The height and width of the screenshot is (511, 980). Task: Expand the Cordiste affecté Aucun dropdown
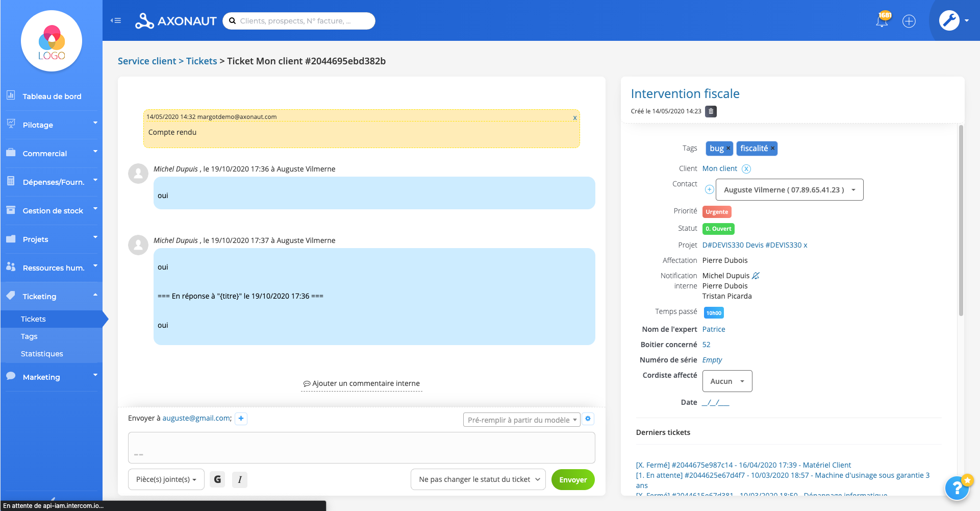click(x=727, y=381)
